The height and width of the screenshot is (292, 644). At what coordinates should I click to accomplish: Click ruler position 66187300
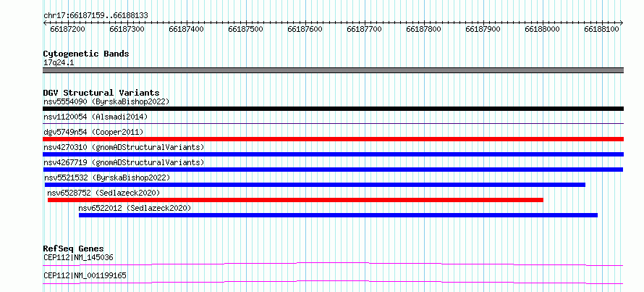[128, 29]
